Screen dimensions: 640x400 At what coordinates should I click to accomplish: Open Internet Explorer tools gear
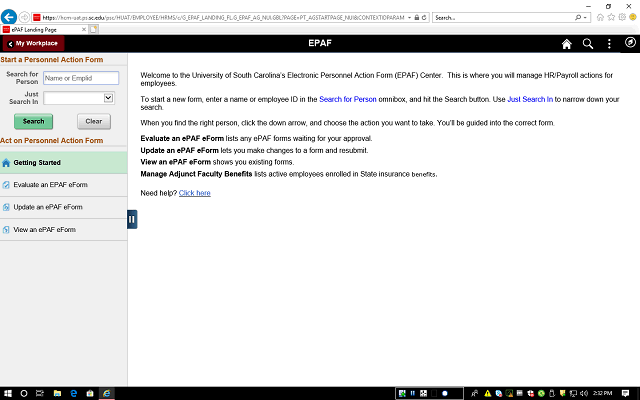622,17
